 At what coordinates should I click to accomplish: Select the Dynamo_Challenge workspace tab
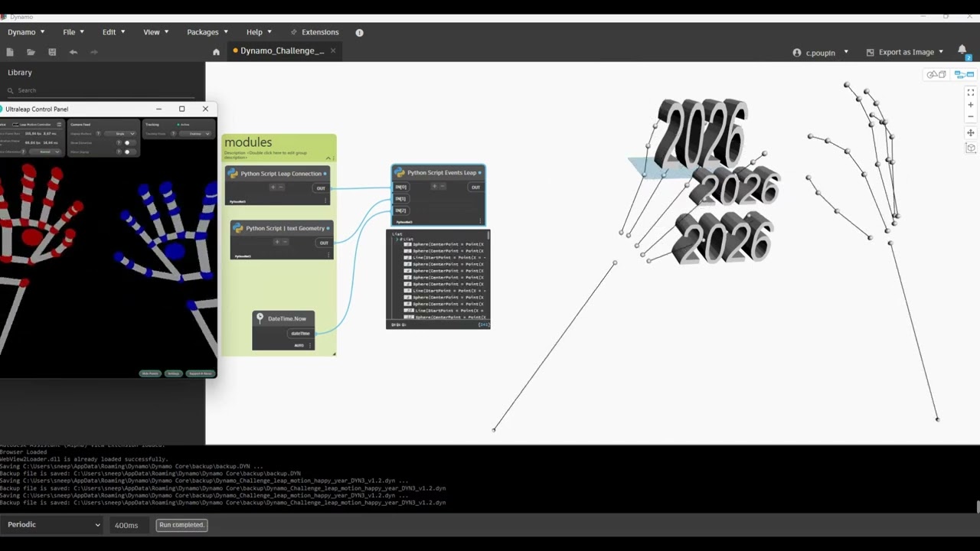point(282,51)
